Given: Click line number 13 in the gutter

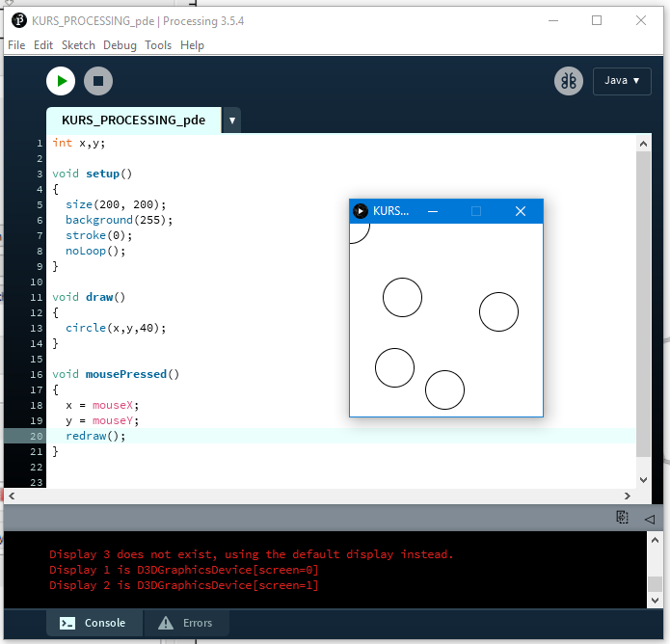Looking at the screenshot, I should point(37,328).
